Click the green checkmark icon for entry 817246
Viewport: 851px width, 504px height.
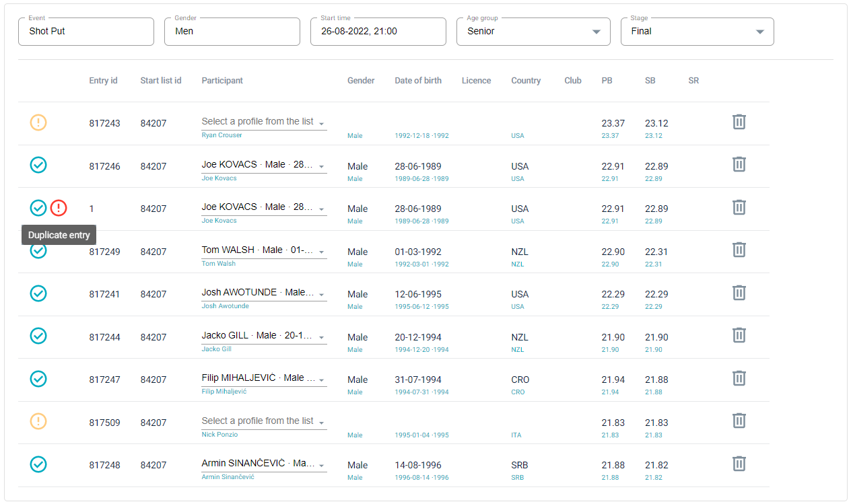(x=38, y=165)
